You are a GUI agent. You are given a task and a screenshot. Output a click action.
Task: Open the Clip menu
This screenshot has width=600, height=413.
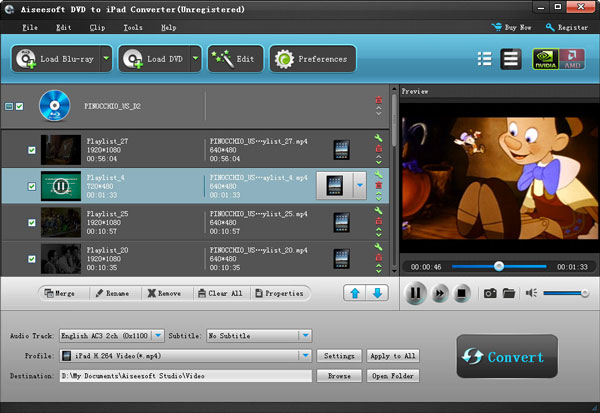click(x=97, y=27)
